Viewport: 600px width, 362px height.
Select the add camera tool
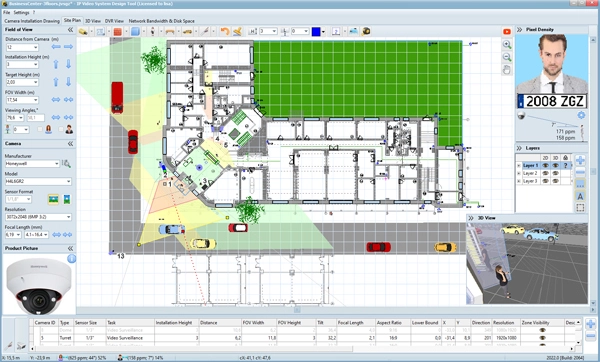tap(83, 32)
